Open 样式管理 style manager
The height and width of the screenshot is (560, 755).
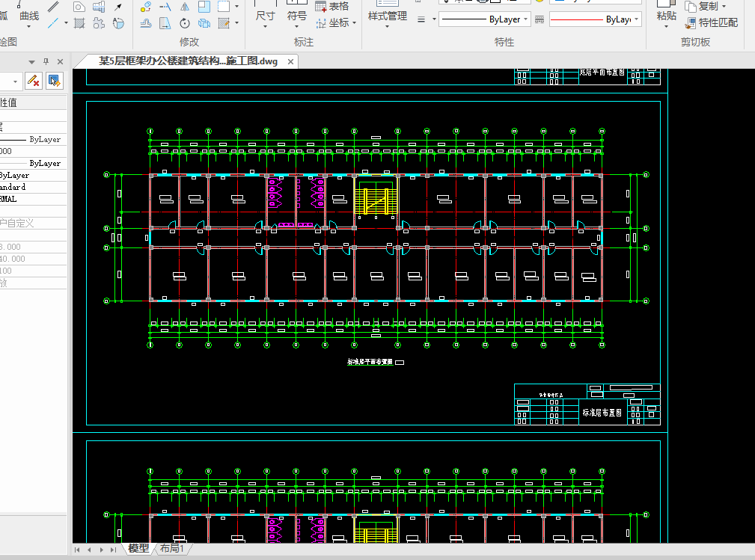(x=387, y=15)
